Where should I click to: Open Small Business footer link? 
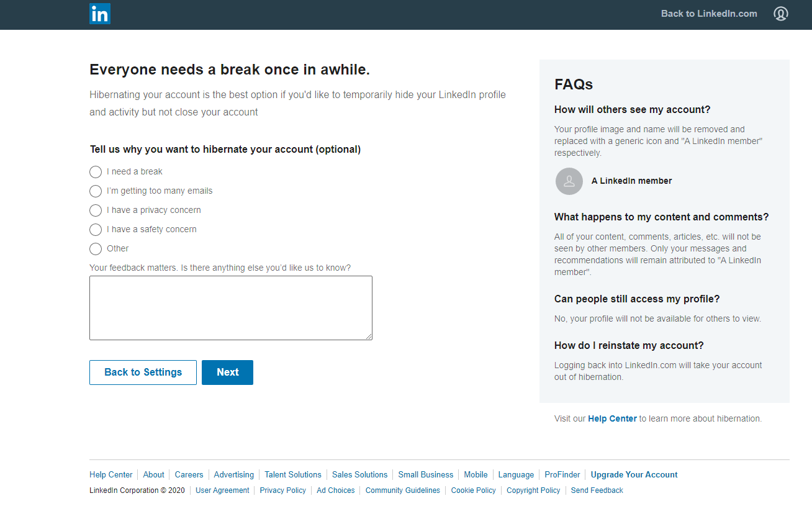[426, 474]
